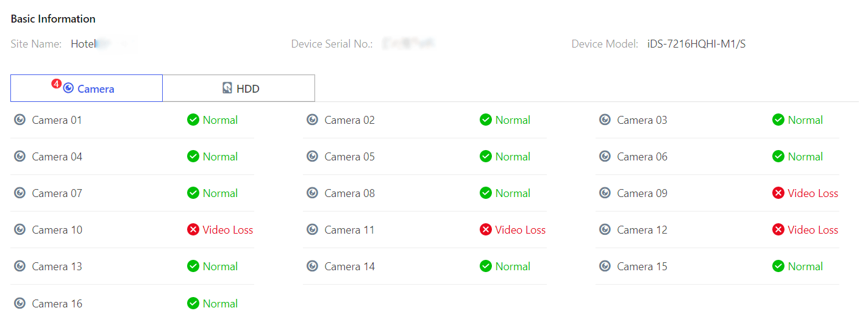Click the Camera 15 label

point(642,267)
